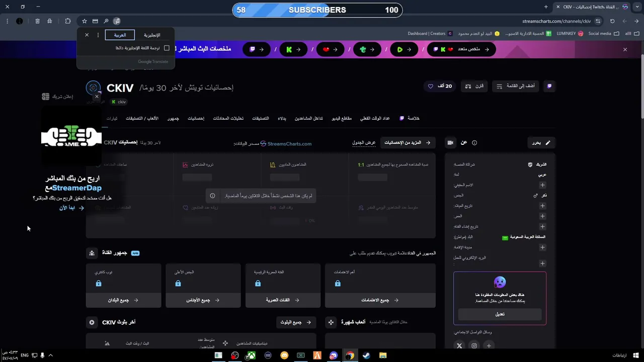Open the خلاصة overview tab
This screenshot has height=362, width=644.
410,118
